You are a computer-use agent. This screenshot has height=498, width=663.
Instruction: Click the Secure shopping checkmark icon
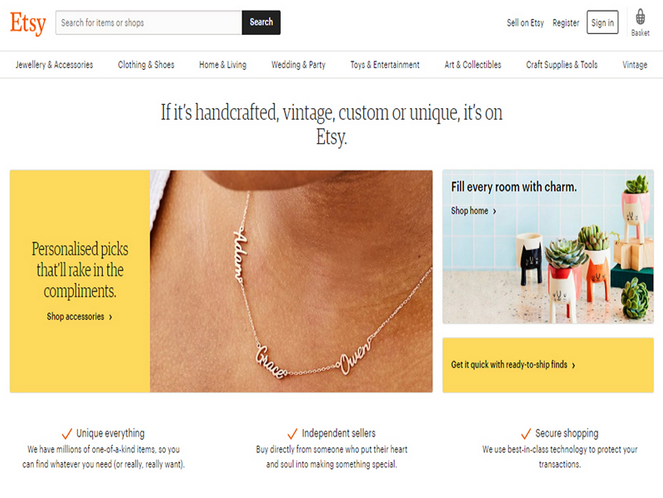526,434
